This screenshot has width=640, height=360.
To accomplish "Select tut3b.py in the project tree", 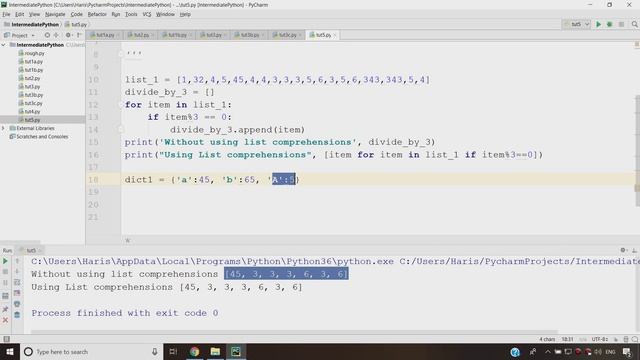I will coord(31,95).
